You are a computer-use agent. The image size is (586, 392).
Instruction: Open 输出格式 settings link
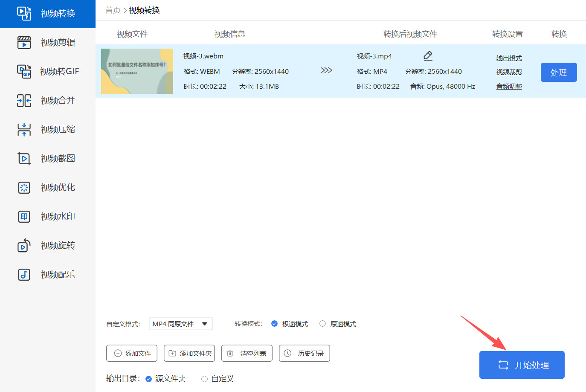509,58
